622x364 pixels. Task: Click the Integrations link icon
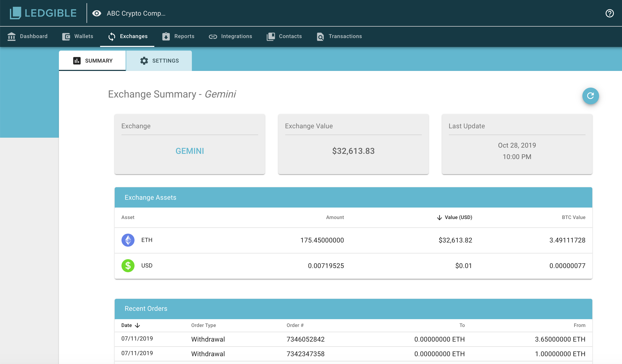[x=213, y=37]
